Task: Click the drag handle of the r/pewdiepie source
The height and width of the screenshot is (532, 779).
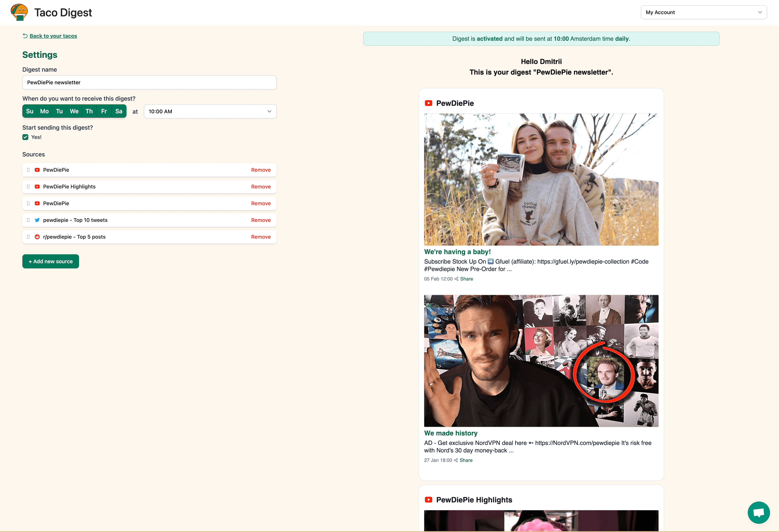Action: coord(28,237)
